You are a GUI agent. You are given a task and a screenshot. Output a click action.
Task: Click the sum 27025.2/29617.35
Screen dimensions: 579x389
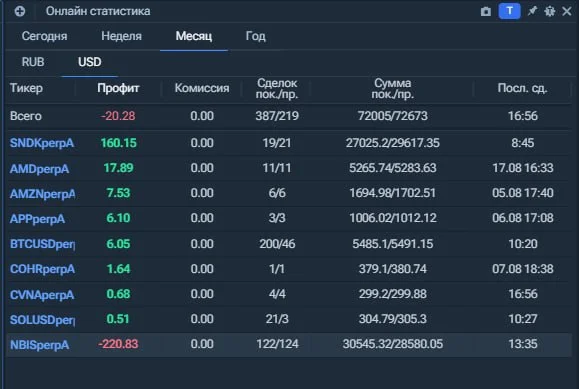coord(393,143)
